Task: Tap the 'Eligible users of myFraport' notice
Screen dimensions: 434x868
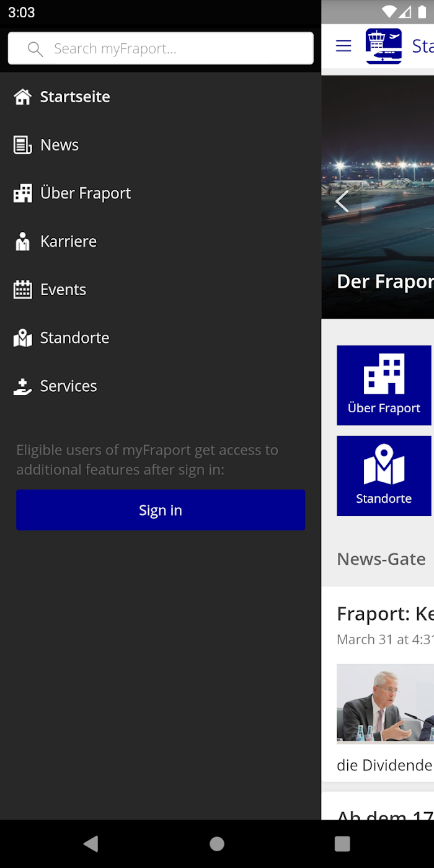Action: 148,460
